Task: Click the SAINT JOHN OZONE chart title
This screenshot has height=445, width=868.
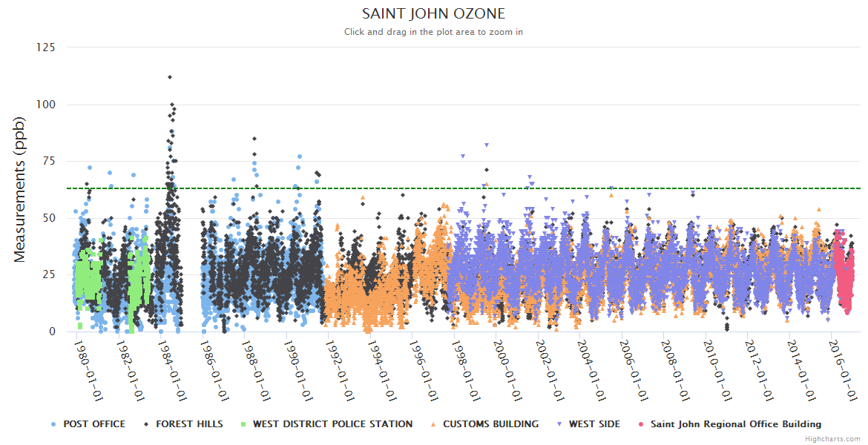Action: click(433, 14)
